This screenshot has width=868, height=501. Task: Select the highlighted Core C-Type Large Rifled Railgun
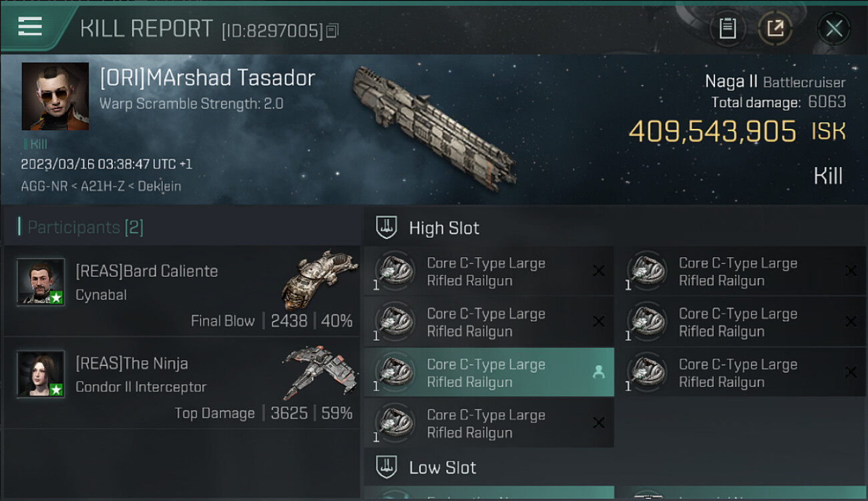[487, 373]
